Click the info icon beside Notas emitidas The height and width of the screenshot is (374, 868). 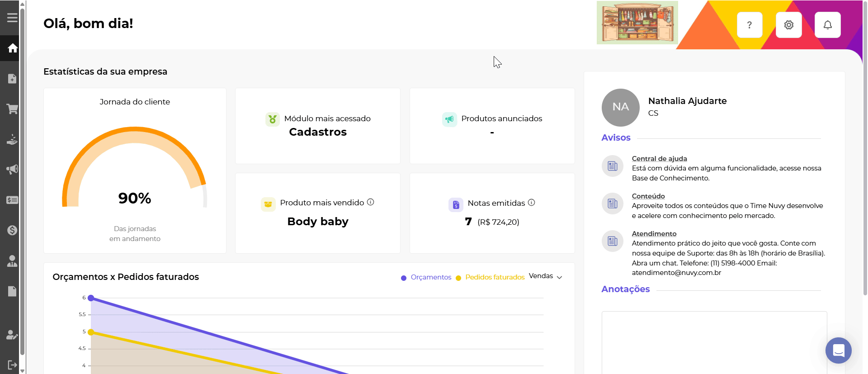[x=531, y=203]
